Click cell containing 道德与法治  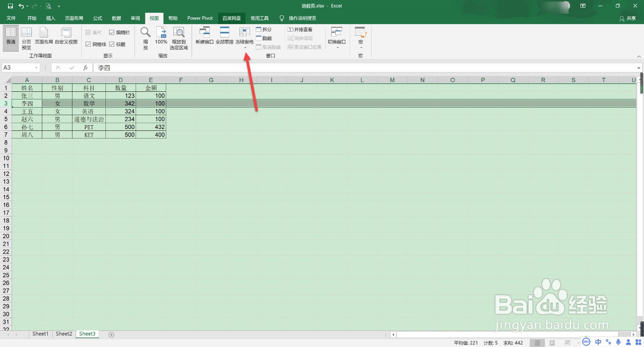[89, 119]
